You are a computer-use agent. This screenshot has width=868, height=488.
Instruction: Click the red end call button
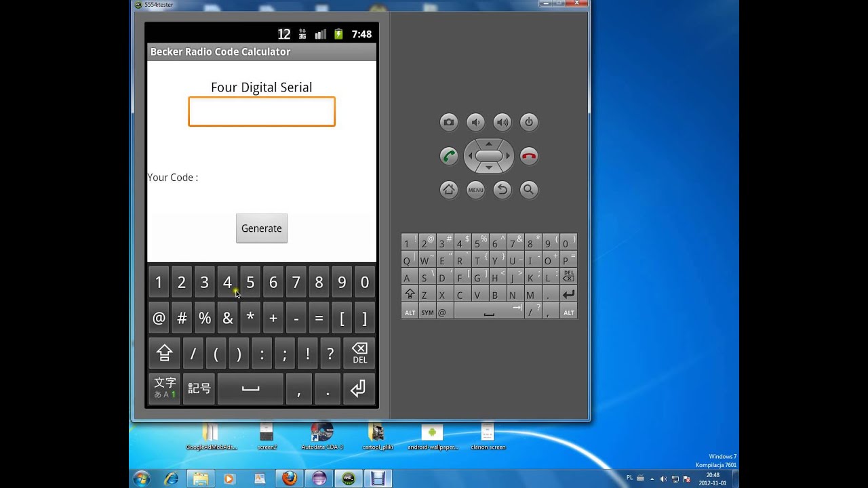(x=529, y=156)
